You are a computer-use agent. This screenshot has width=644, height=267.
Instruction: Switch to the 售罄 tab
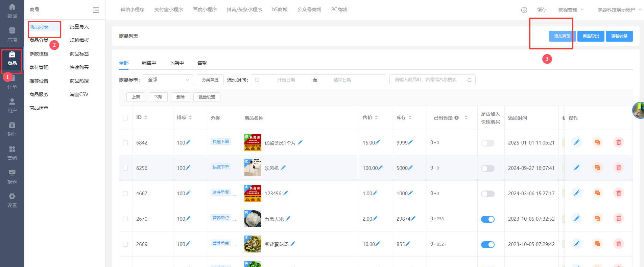coord(202,63)
